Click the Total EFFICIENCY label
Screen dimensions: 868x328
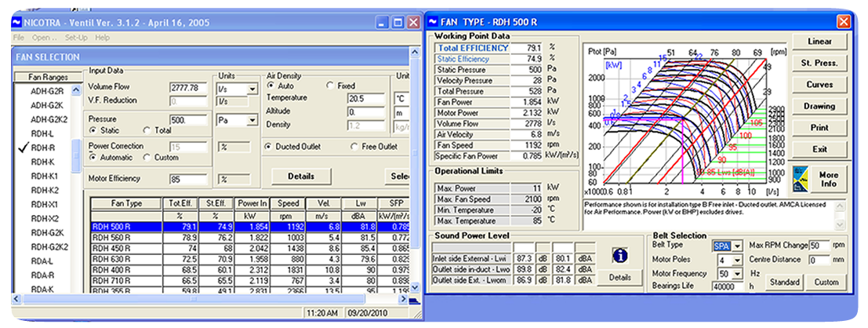(x=472, y=48)
